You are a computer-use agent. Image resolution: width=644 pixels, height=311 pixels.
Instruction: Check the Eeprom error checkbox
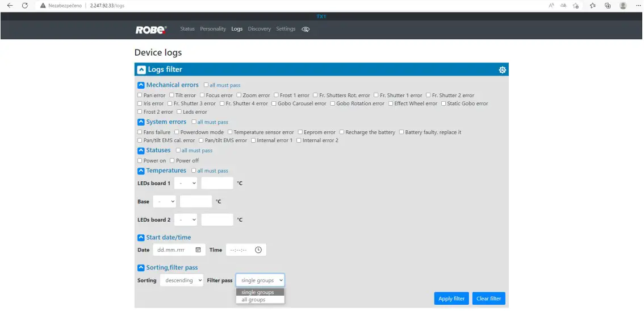click(x=300, y=132)
